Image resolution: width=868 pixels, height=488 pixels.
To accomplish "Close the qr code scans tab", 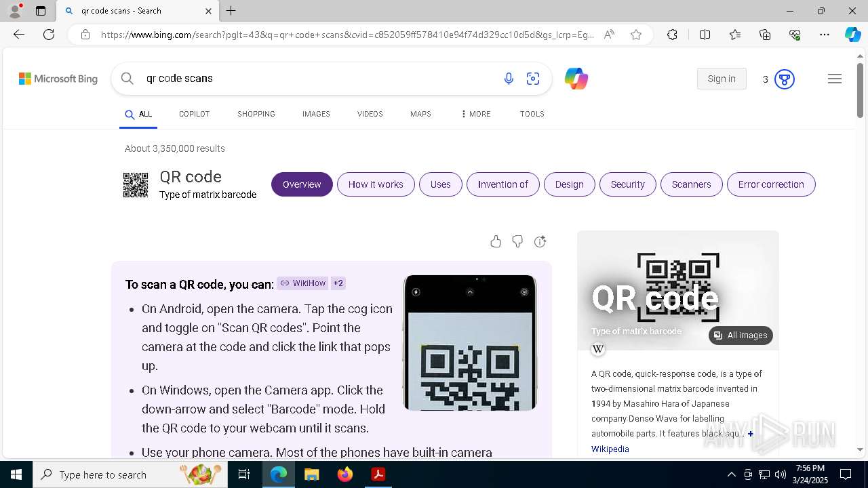I will (208, 11).
